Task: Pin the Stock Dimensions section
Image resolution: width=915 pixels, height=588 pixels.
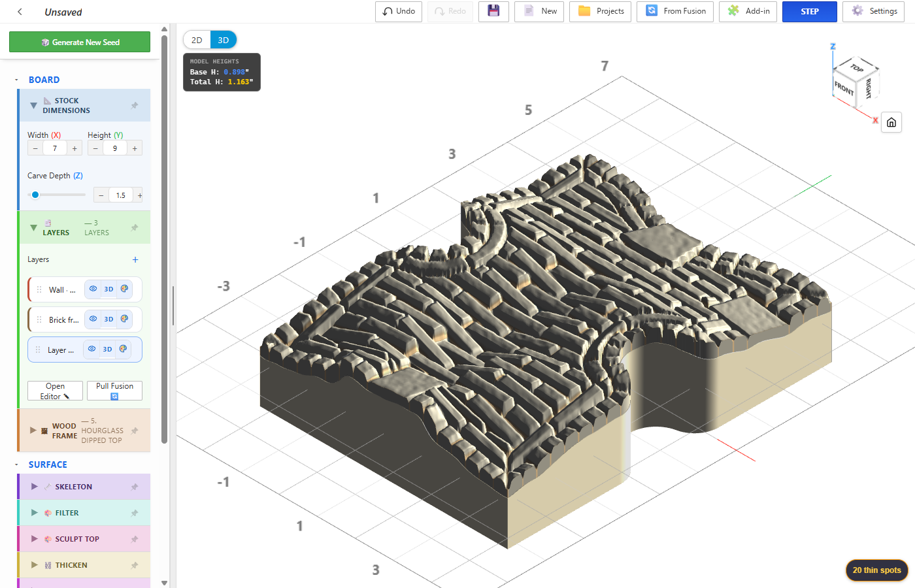Action: pos(135,105)
